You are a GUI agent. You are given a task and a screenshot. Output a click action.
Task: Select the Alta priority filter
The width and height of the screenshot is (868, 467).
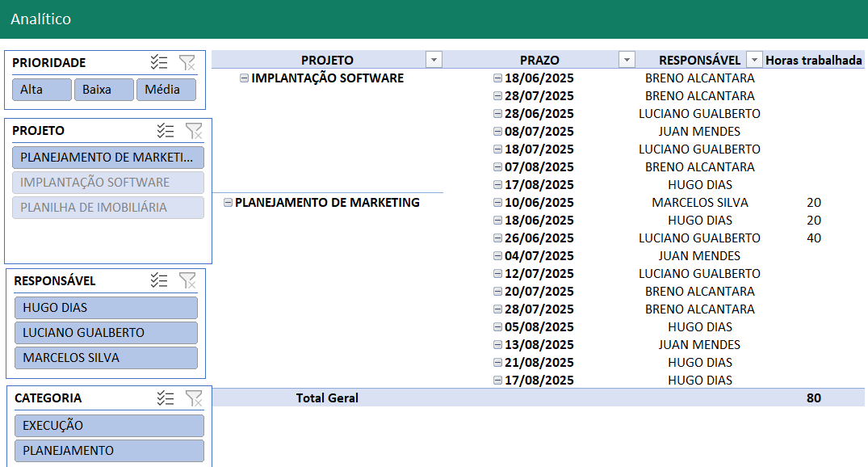click(42, 90)
